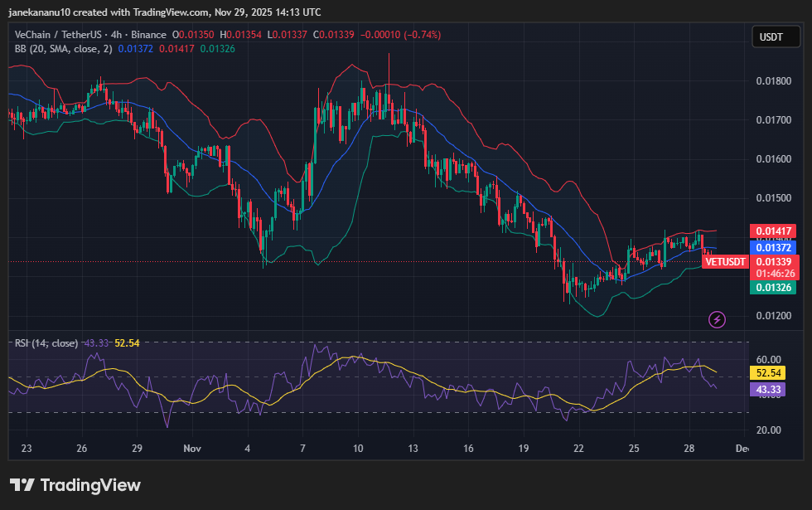
Task: Click the blue 0.01372 basis price label
Action: (772, 247)
